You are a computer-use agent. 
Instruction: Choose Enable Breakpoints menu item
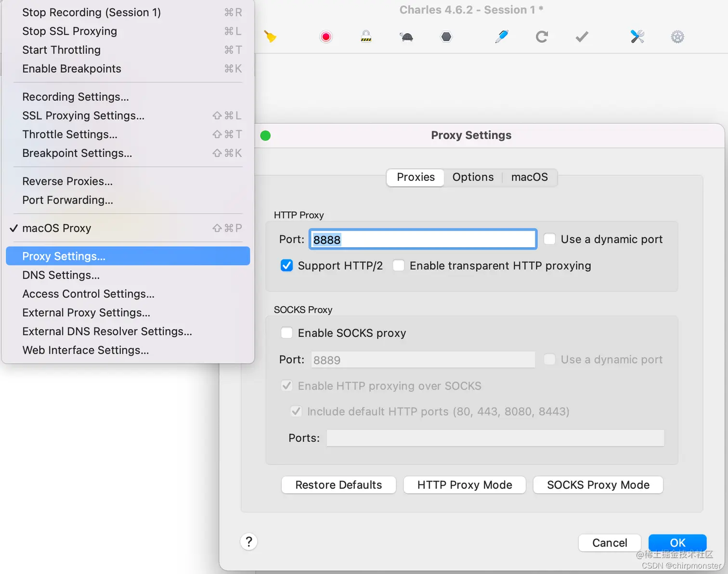click(128, 69)
